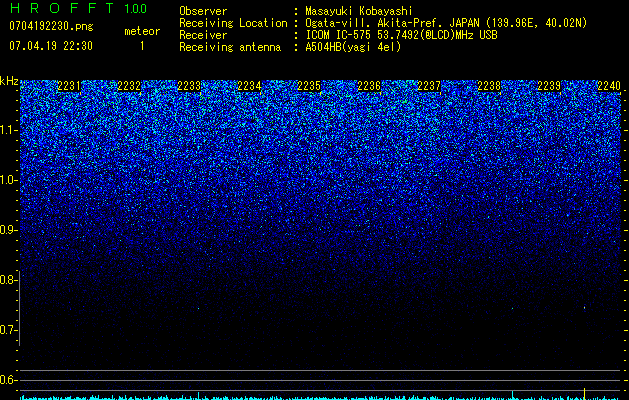Click the antenna value A504HB(yagi 4el)
The width and height of the screenshot is (629, 400).
point(353,47)
